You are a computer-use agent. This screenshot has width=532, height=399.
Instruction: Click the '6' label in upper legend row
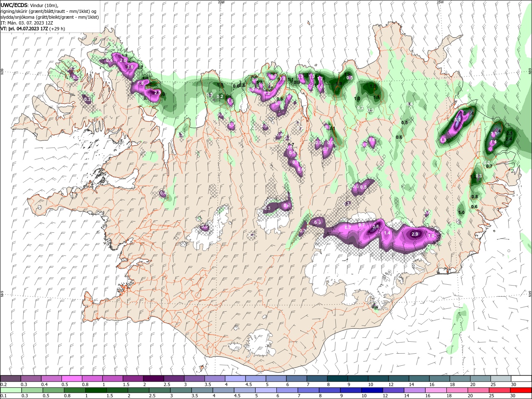(x=287, y=384)
